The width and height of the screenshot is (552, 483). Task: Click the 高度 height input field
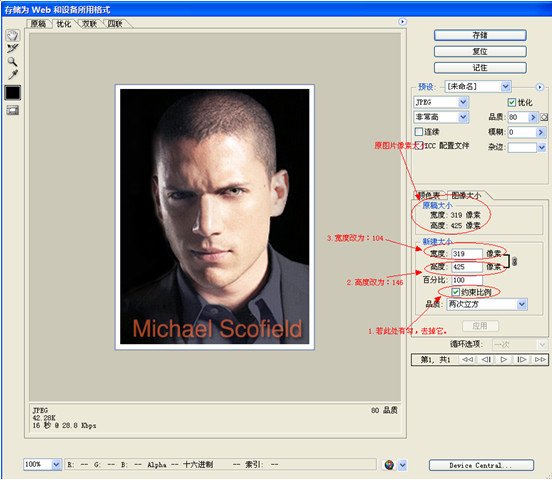pyautogui.click(x=467, y=267)
